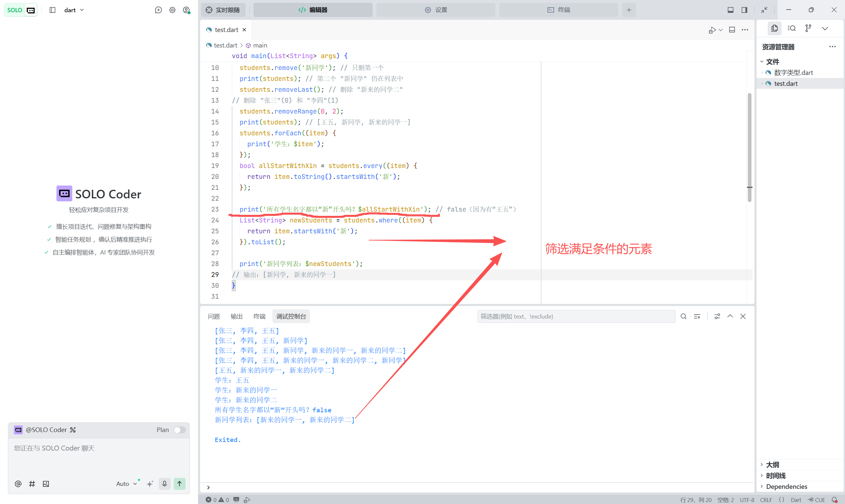Screen dimensions: 845x504
Task: Switch to the 终端 top tab
Action: pos(558,10)
